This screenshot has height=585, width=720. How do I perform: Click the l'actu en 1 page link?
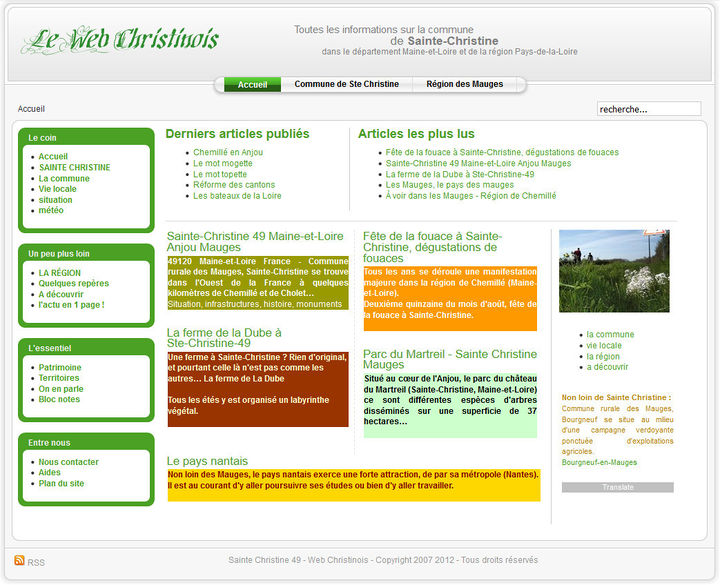point(71,305)
